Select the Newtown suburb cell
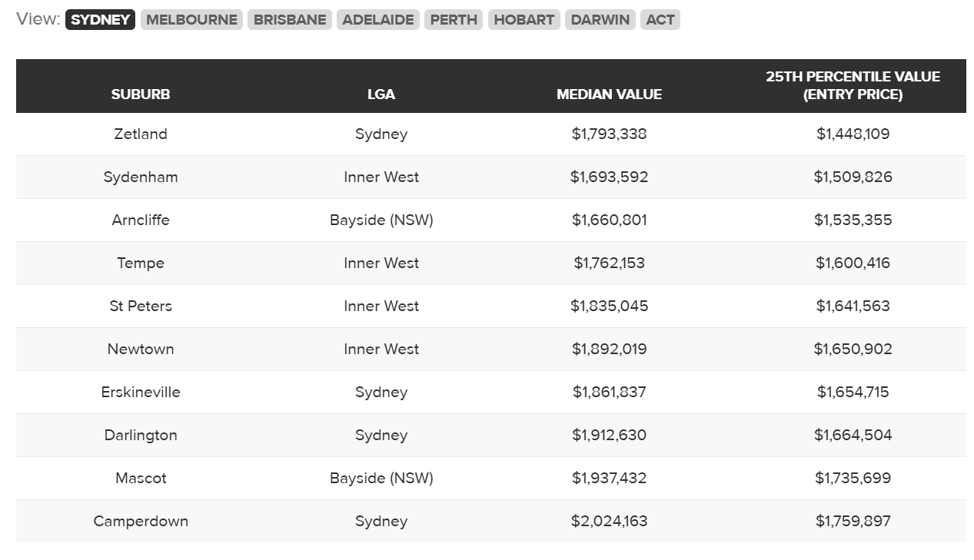 tap(141, 349)
